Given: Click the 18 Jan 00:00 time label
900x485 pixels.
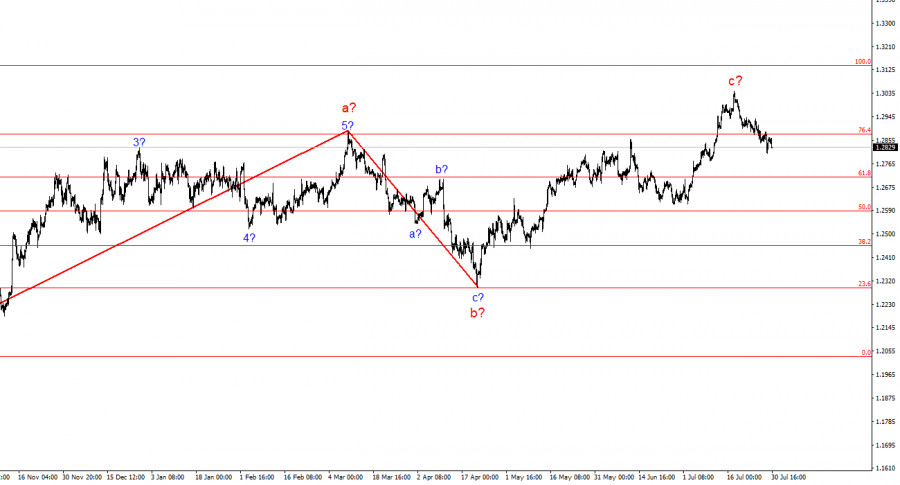Looking at the screenshot, I should (213, 478).
